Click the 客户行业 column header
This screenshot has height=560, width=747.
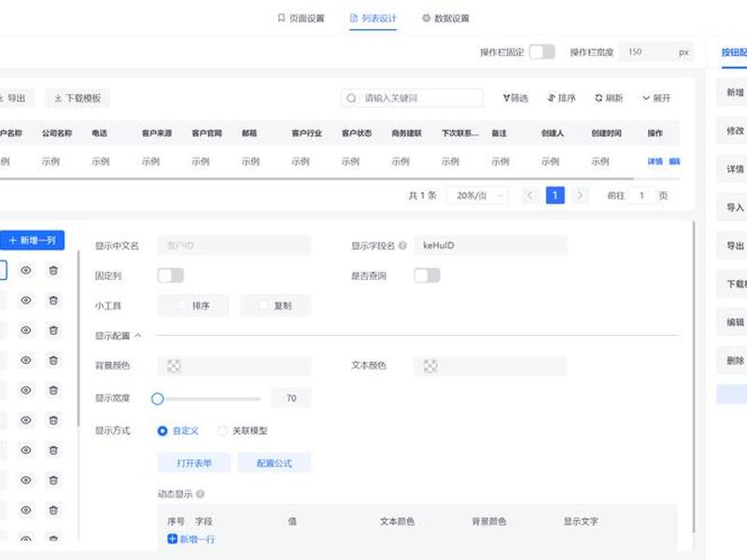pos(307,133)
